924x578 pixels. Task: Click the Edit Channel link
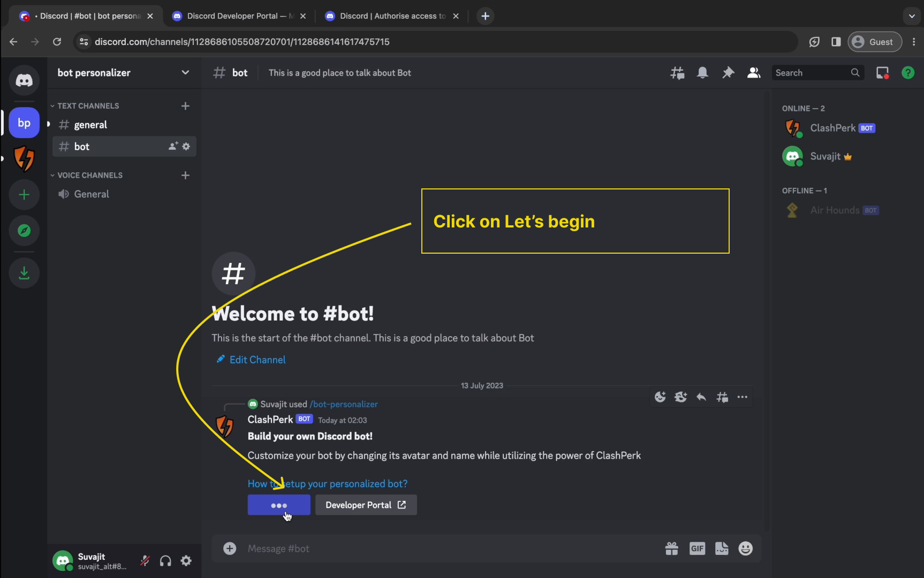257,360
